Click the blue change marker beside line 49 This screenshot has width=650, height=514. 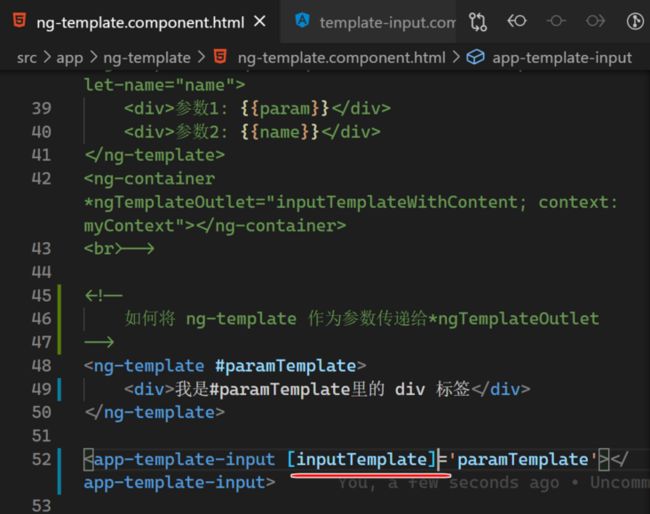59,389
